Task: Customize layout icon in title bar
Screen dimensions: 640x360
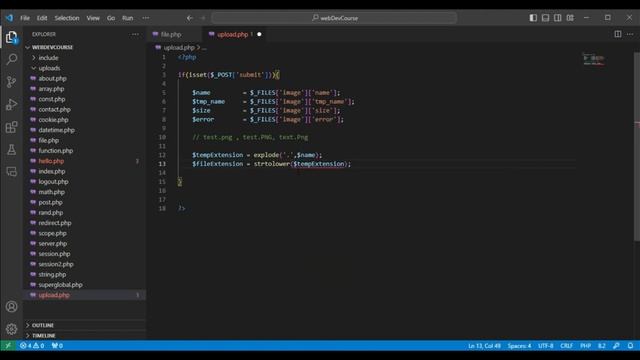Action: [x=570, y=18]
